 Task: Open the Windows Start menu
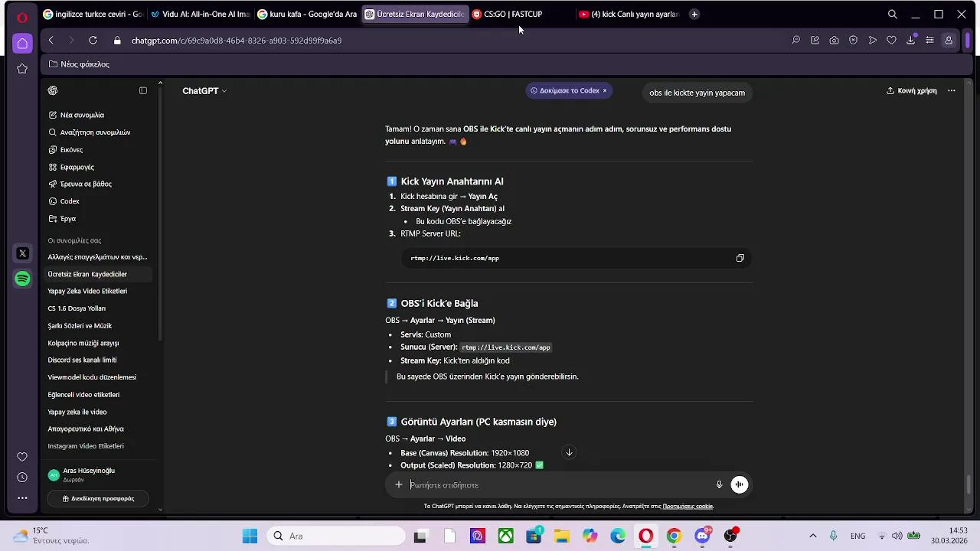[x=250, y=536]
